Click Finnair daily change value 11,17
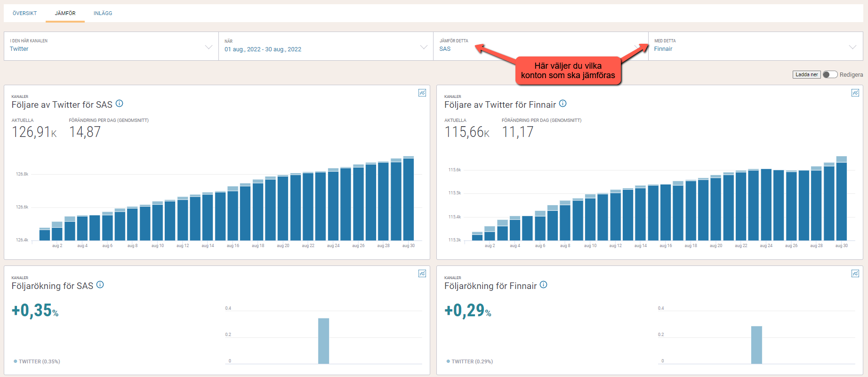Viewport: 868px width, 377px height. (518, 132)
